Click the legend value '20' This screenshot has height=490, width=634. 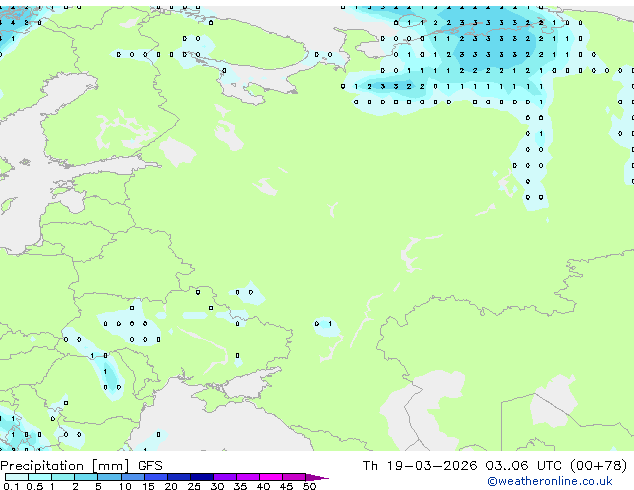pyautogui.click(x=171, y=486)
